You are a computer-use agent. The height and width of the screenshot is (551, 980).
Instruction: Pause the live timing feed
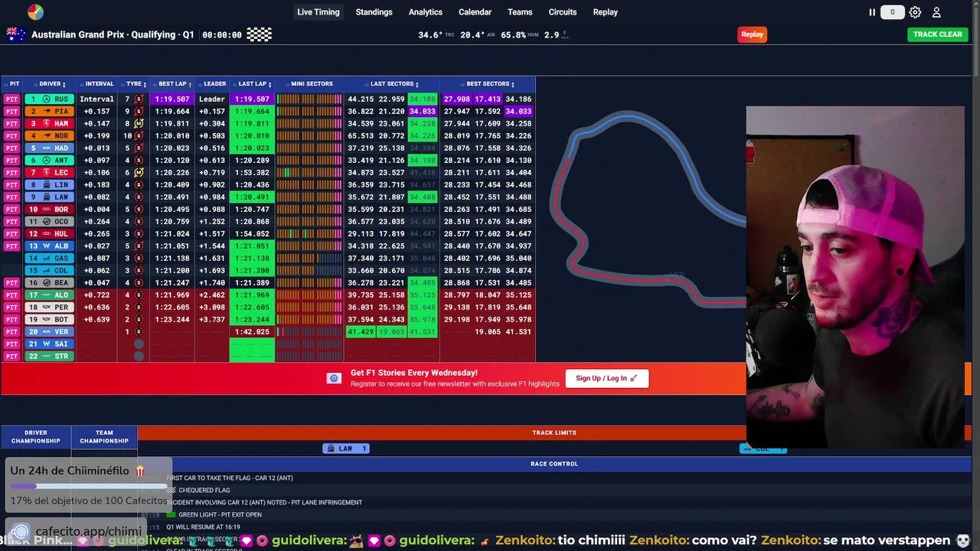[871, 12]
